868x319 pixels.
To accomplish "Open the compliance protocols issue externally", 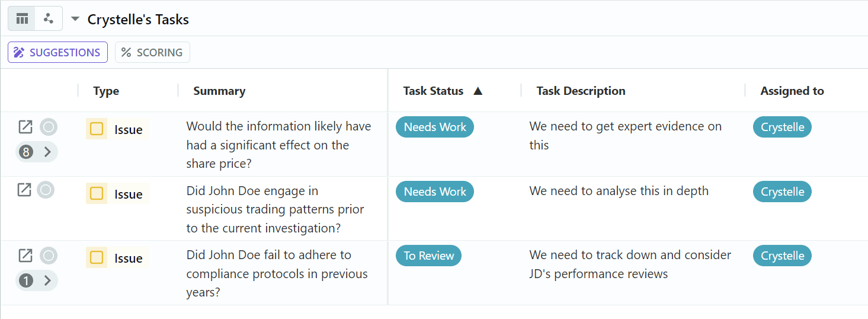I will pyautogui.click(x=25, y=256).
